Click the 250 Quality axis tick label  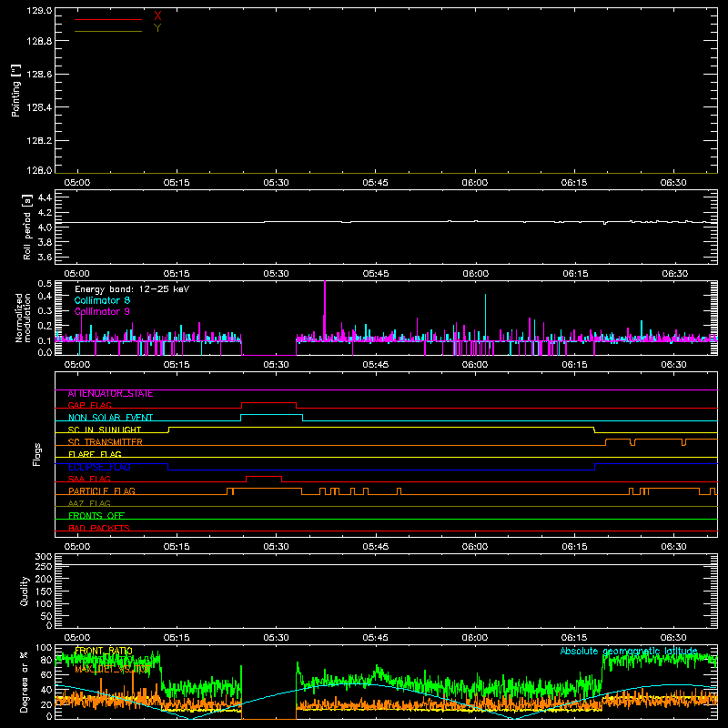click(x=44, y=567)
